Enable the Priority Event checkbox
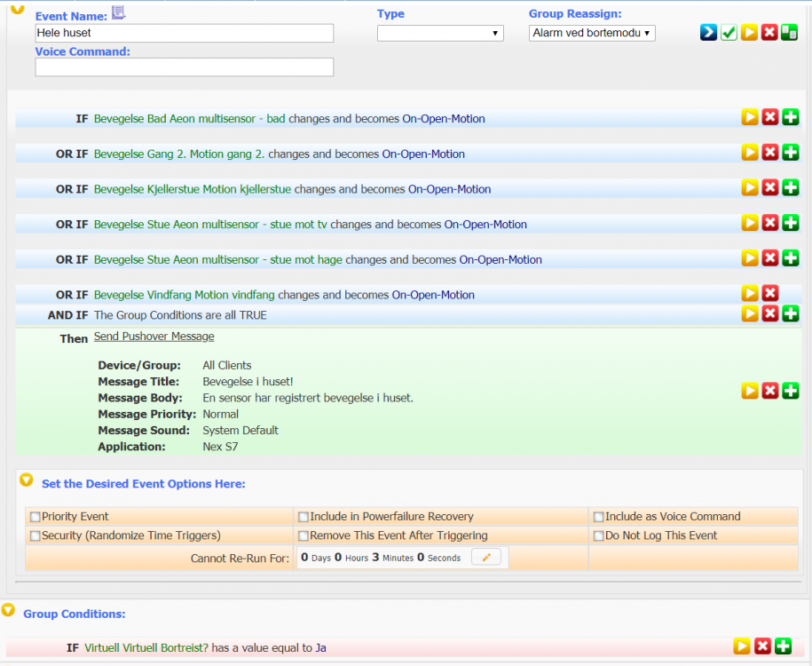812x666 pixels. pyautogui.click(x=35, y=517)
